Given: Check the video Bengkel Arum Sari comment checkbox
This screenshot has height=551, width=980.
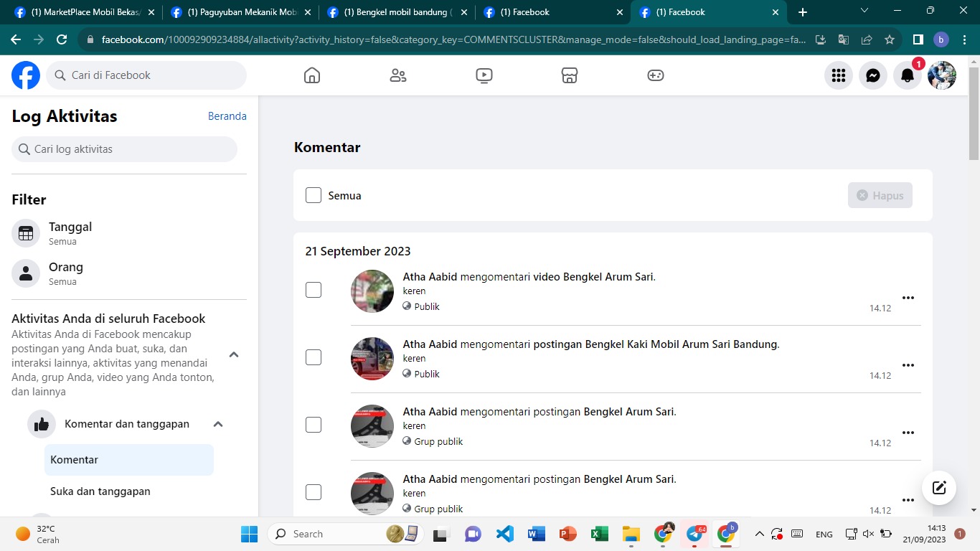Looking at the screenshot, I should pyautogui.click(x=314, y=290).
